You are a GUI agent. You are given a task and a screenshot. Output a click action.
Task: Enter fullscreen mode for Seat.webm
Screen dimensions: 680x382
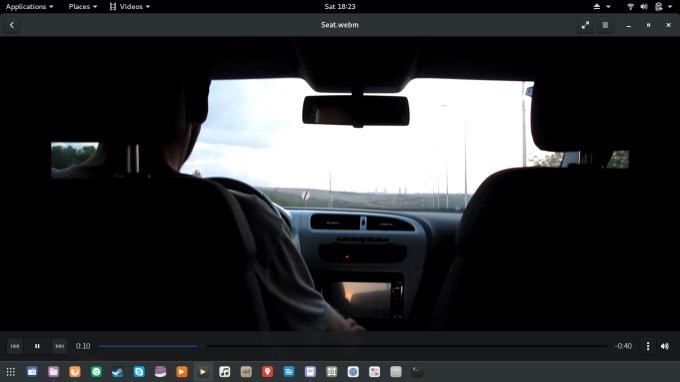pyautogui.click(x=585, y=25)
